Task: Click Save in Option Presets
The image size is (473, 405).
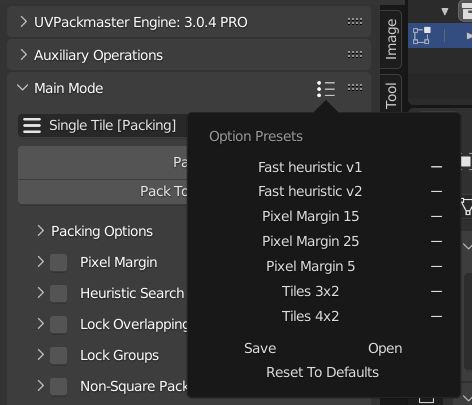Action: click(260, 348)
